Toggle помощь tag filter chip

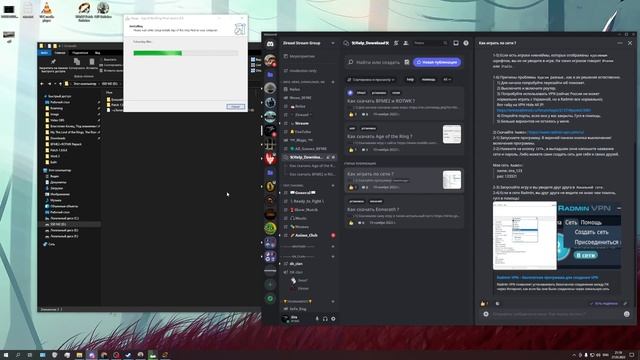click(428, 80)
